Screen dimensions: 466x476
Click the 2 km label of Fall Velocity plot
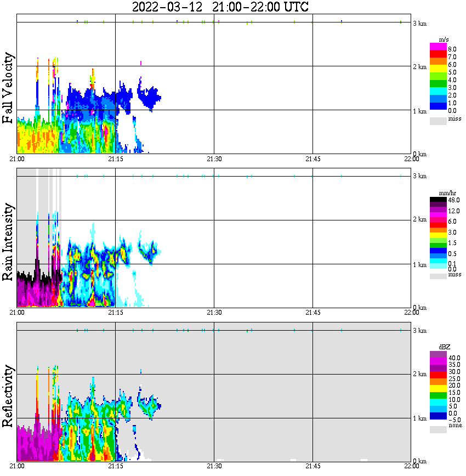(419, 67)
